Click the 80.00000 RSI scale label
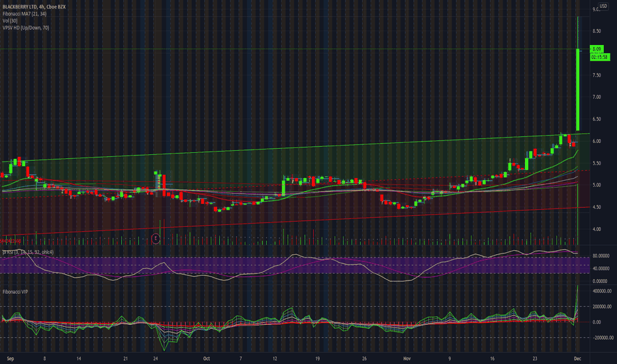The width and height of the screenshot is (617, 364). pos(600,255)
